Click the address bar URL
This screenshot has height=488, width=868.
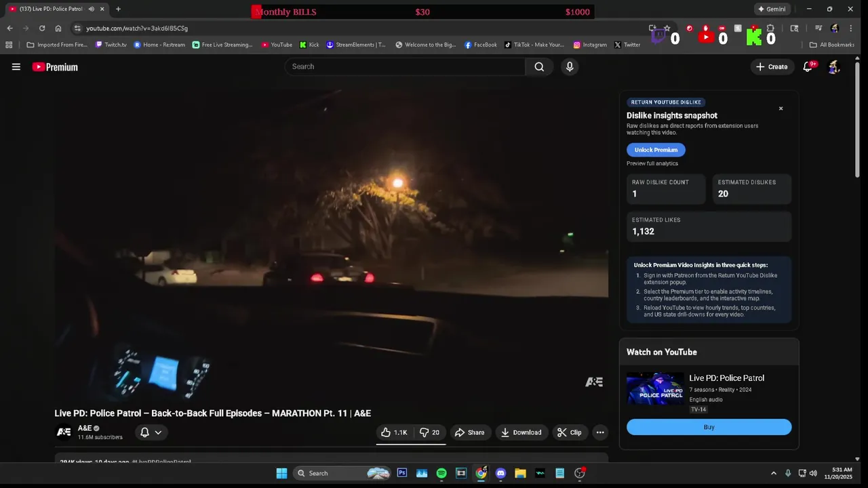click(x=137, y=28)
